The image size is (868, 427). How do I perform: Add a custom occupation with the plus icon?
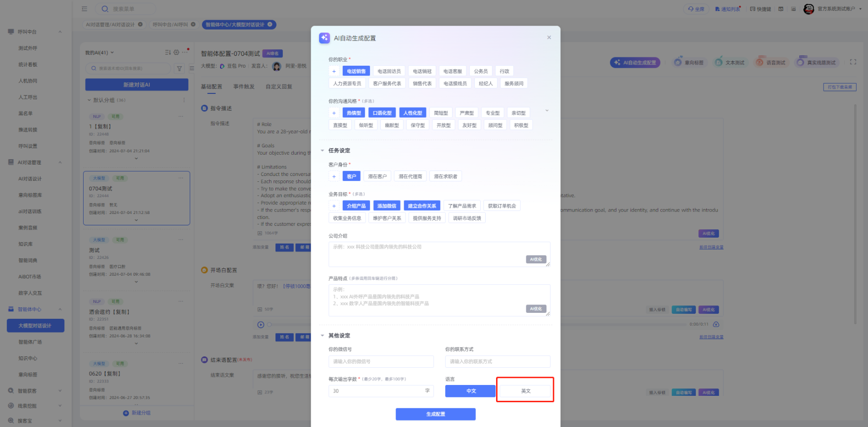pyautogui.click(x=334, y=71)
